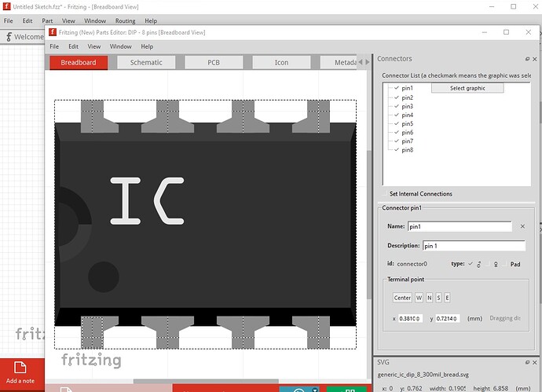Select pin3 in the connector list
This screenshot has height=392, width=542.
(407, 106)
